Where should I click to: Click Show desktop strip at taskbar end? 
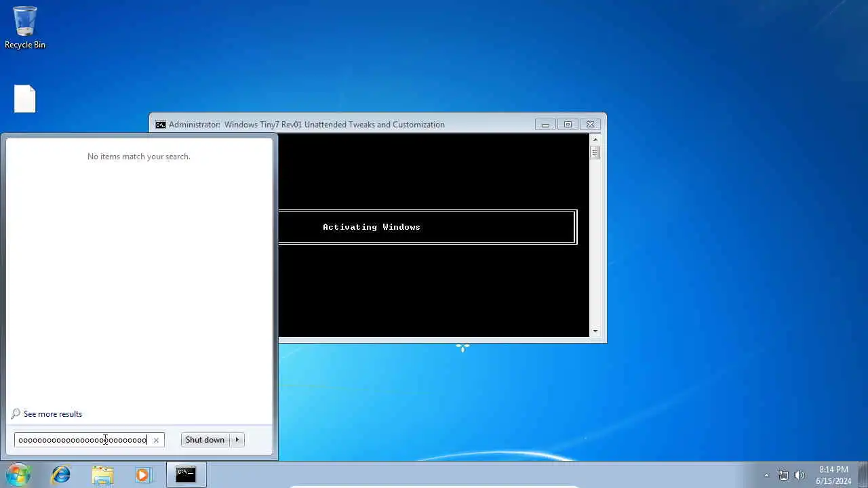coord(863,475)
